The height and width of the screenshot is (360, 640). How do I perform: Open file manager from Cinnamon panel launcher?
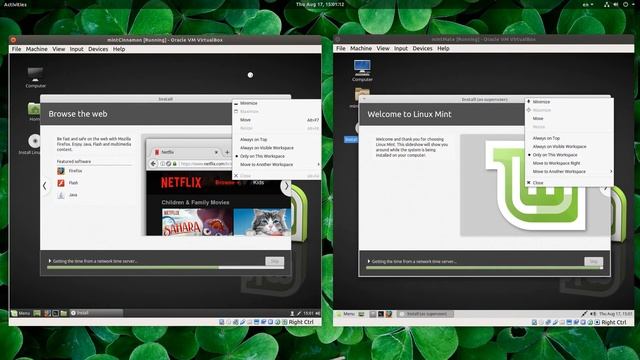click(x=64, y=313)
